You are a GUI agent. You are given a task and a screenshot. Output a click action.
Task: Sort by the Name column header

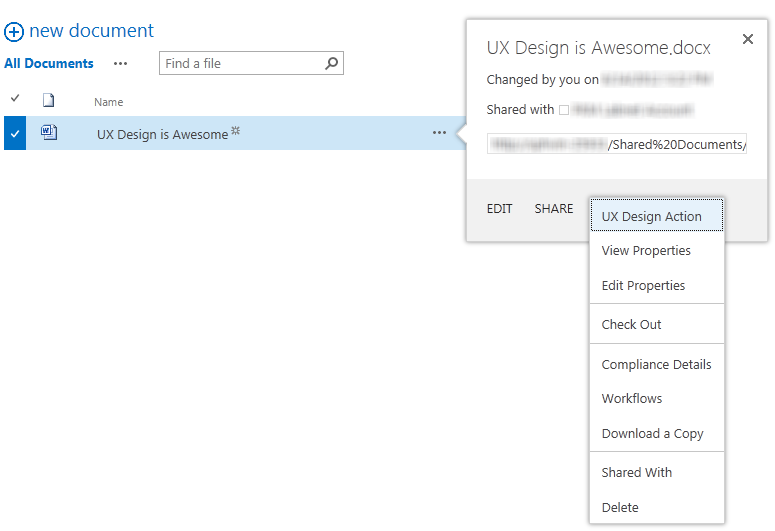(x=109, y=102)
